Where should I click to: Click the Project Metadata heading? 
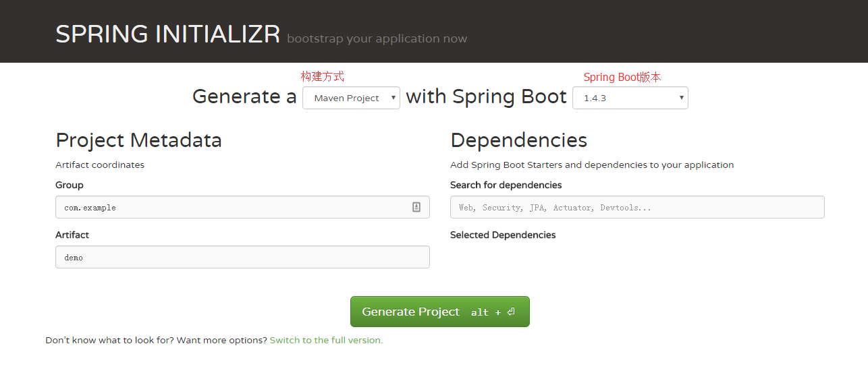[138, 140]
